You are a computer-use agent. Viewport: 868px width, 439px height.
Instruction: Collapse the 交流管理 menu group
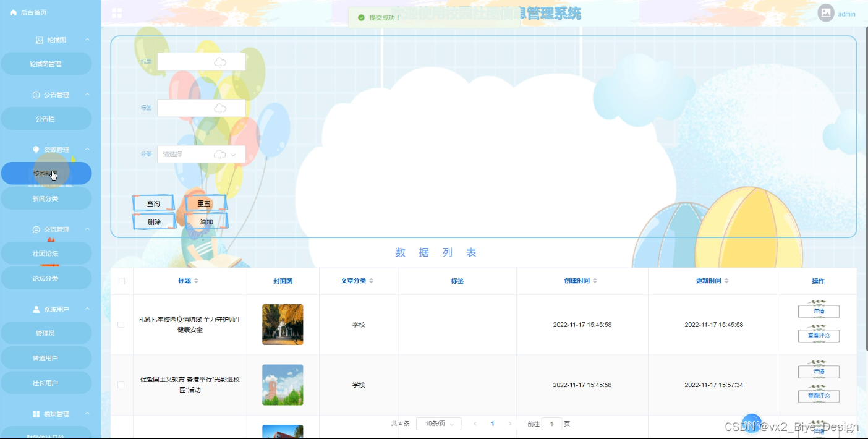pos(87,229)
